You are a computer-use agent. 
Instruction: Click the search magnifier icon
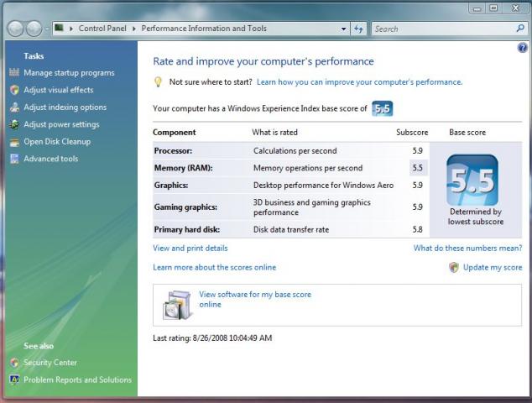pos(520,29)
